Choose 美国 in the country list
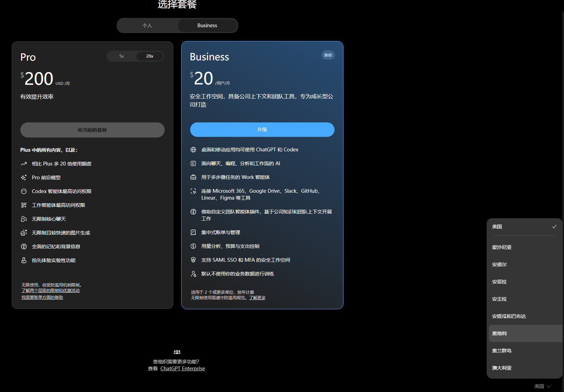The width and height of the screenshot is (564, 392). tap(525, 227)
